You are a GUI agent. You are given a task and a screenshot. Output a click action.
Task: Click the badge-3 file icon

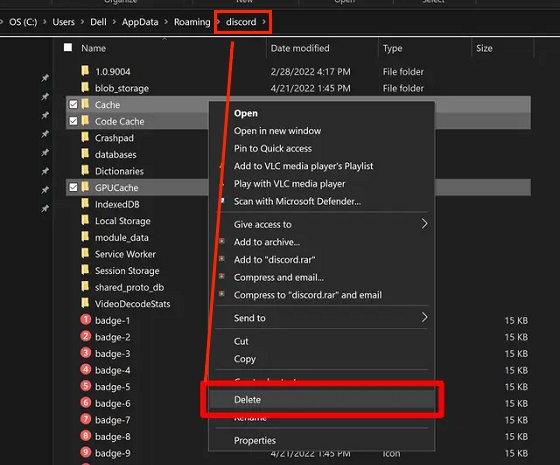(86, 352)
